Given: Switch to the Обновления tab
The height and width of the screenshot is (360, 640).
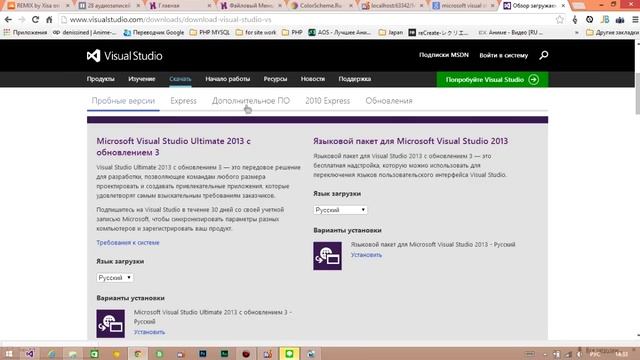Looking at the screenshot, I should tap(389, 101).
